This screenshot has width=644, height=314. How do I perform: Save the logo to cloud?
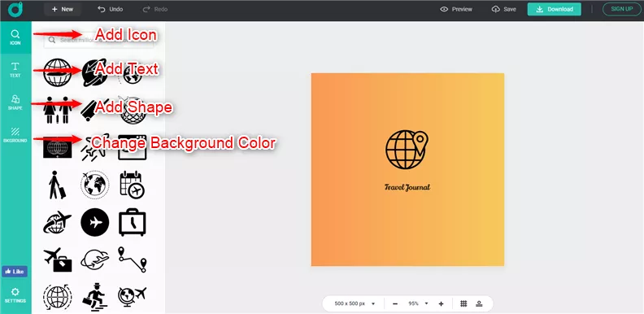(504, 9)
